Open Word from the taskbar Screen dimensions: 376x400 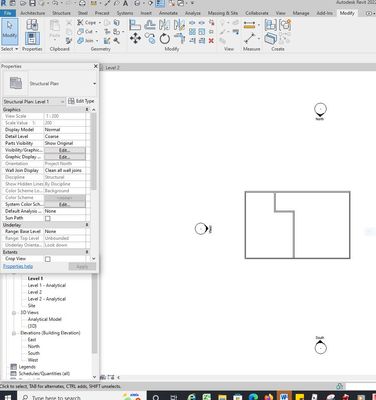tap(284, 397)
